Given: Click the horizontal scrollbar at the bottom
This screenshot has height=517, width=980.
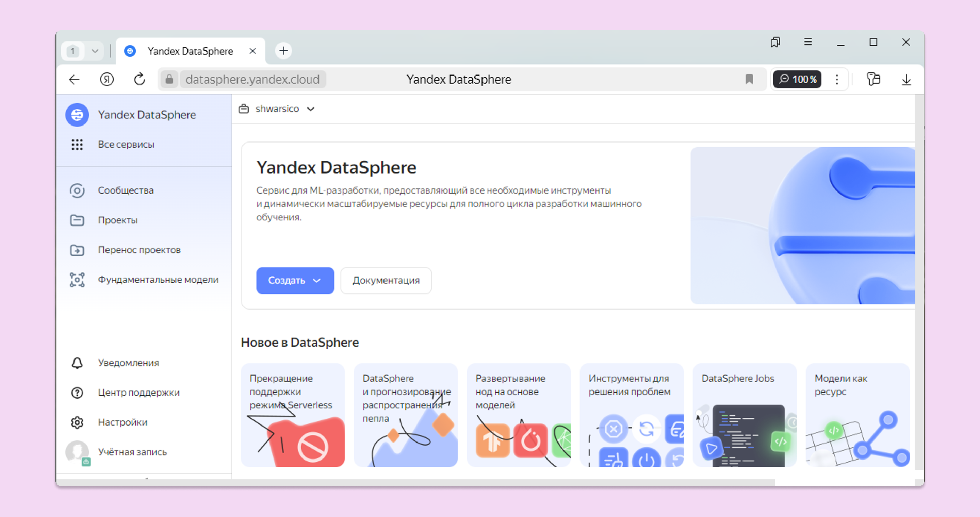Looking at the screenshot, I should tap(416, 482).
